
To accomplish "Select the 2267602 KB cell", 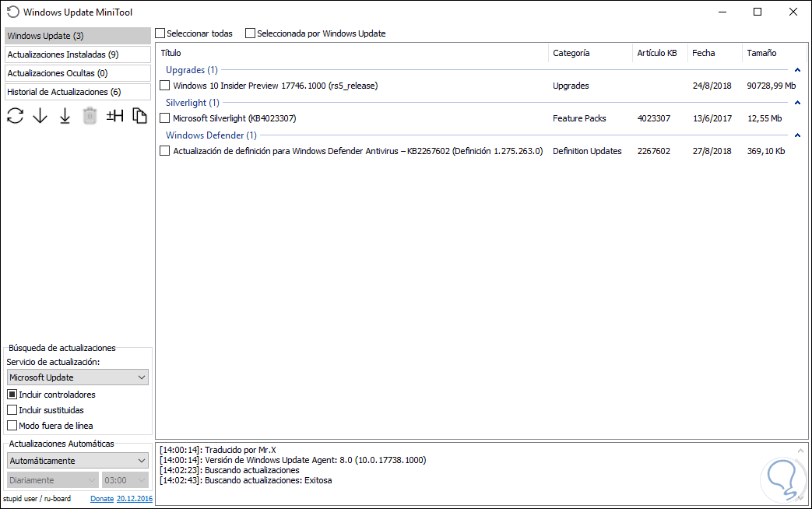I will click(x=653, y=151).
